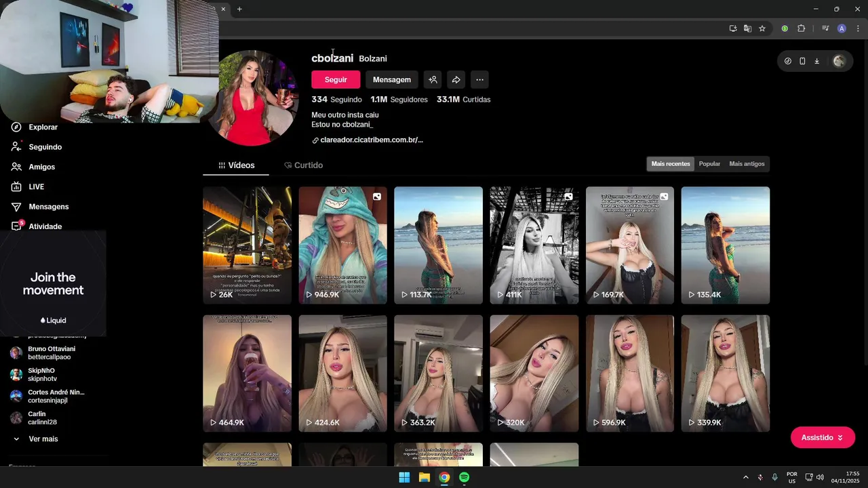Image resolution: width=868 pixels, height=488 pixels.
Task: Open the video with 946.9K views
Action: [342, 245]
